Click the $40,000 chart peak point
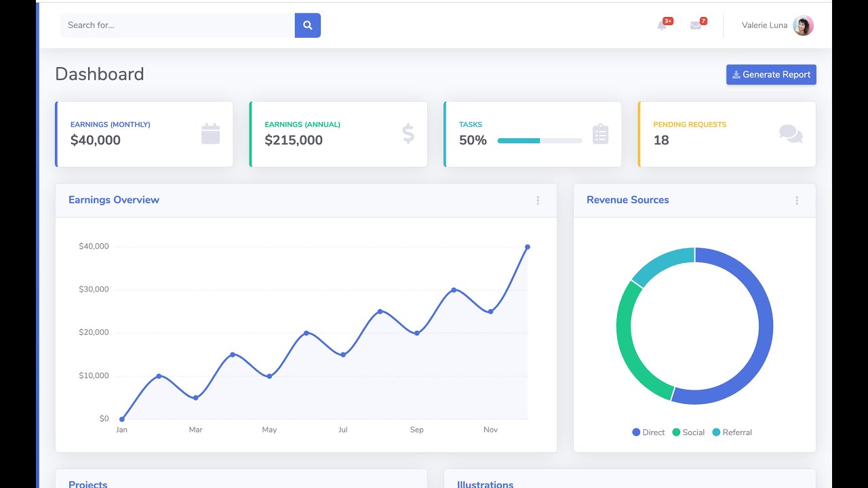Viewport: 868px width, 488px height. 528,247
